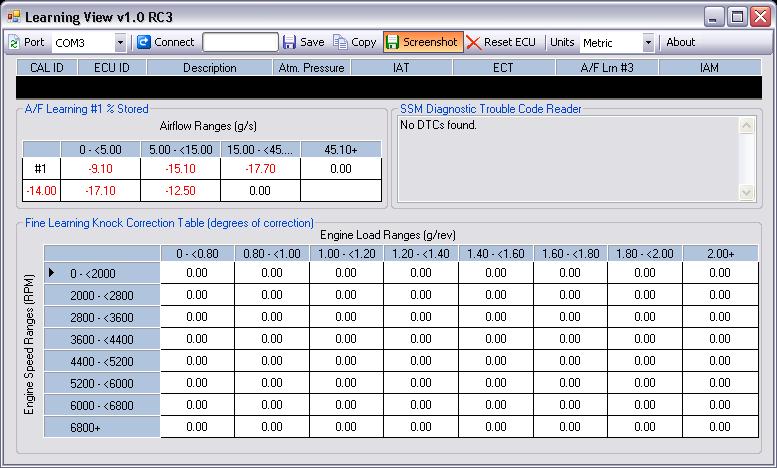The width and height of the screenshot is (777, 468).
Task: Click the Connect toolbar button
Action: click(166, 42)
